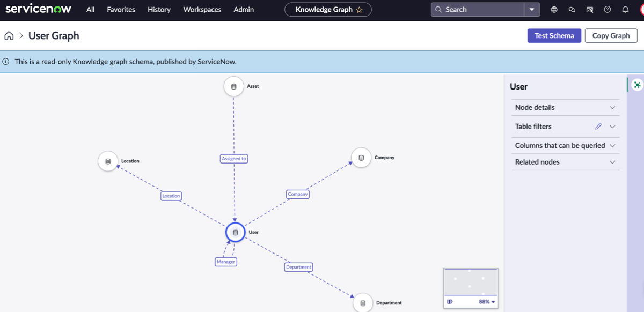
Task: Click the 'Company' edge label
Action: (x=297, y=194)
